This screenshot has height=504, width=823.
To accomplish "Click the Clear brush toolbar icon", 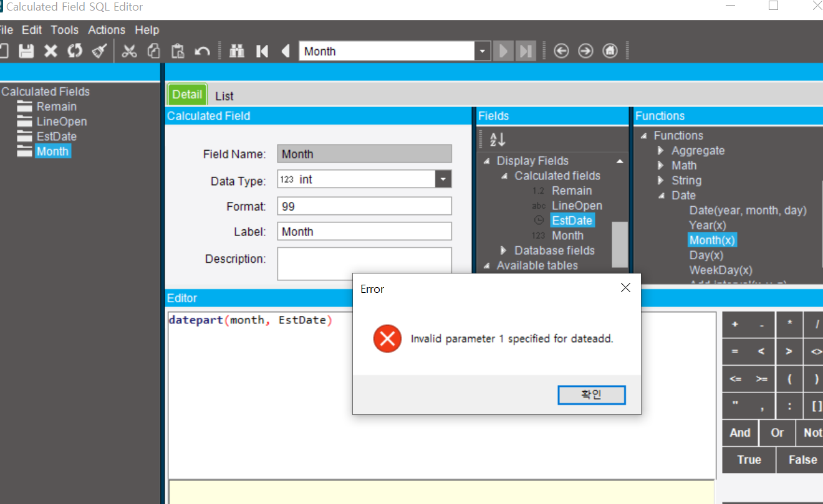I will point(99,51).
